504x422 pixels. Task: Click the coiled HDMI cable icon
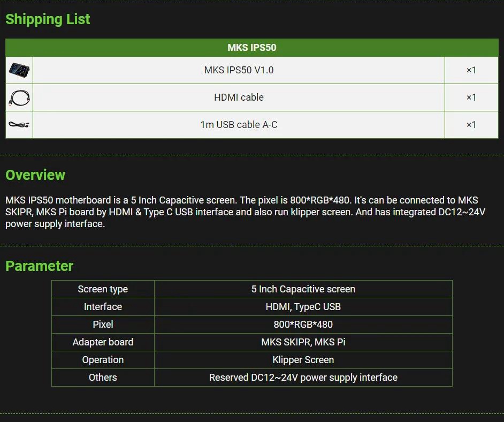(19, 97)
